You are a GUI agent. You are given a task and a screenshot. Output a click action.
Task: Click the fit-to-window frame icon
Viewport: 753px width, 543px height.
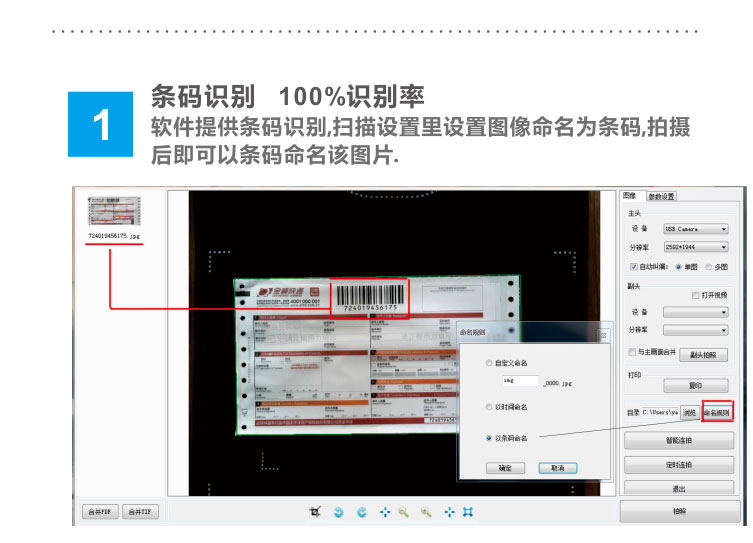point(468,512)
